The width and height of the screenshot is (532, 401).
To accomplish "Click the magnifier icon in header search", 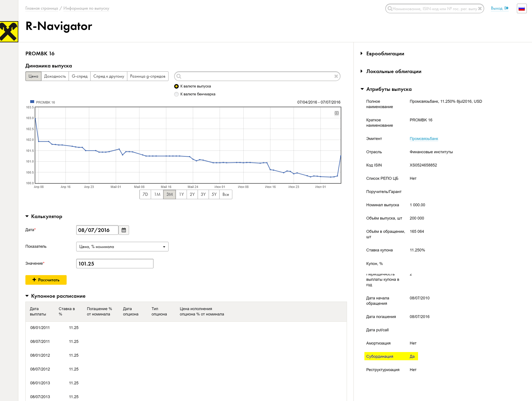I will point(390,9).
